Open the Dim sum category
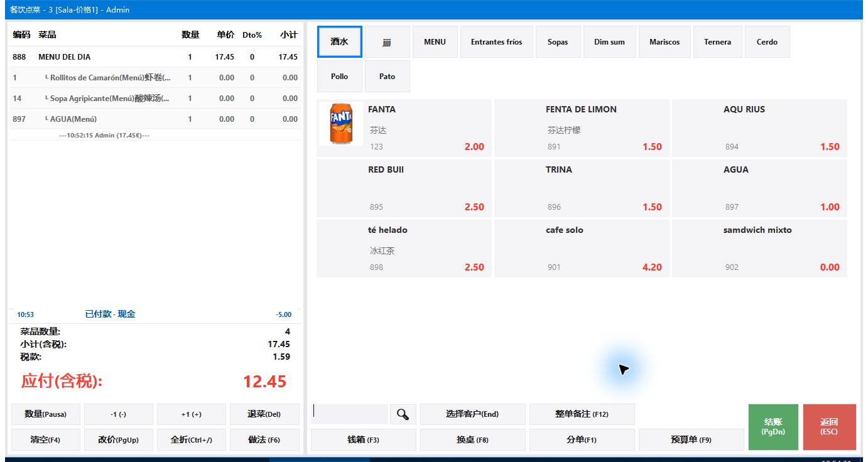868x462 pixels. (609, 42)
